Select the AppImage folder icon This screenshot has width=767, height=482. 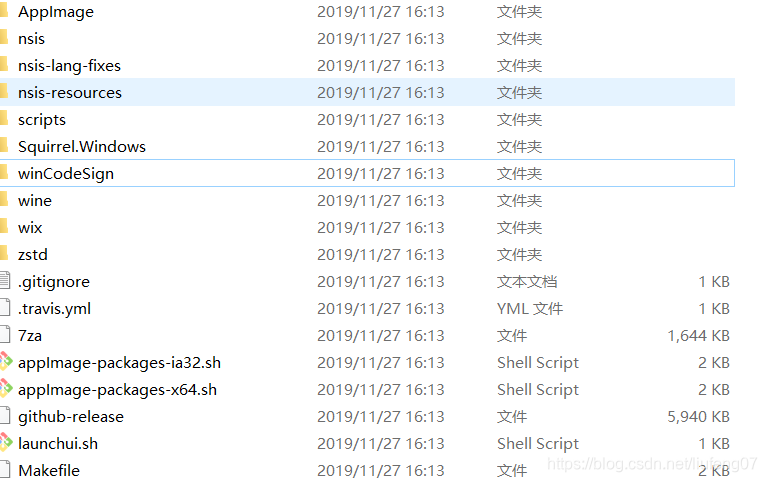click(x=4, y=11)
